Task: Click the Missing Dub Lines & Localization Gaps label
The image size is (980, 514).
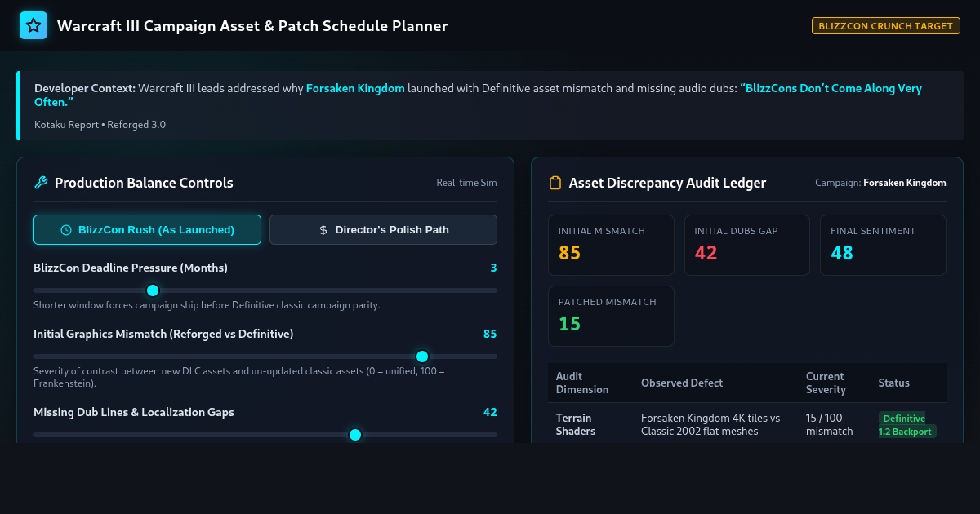Action: click(134, 412)
